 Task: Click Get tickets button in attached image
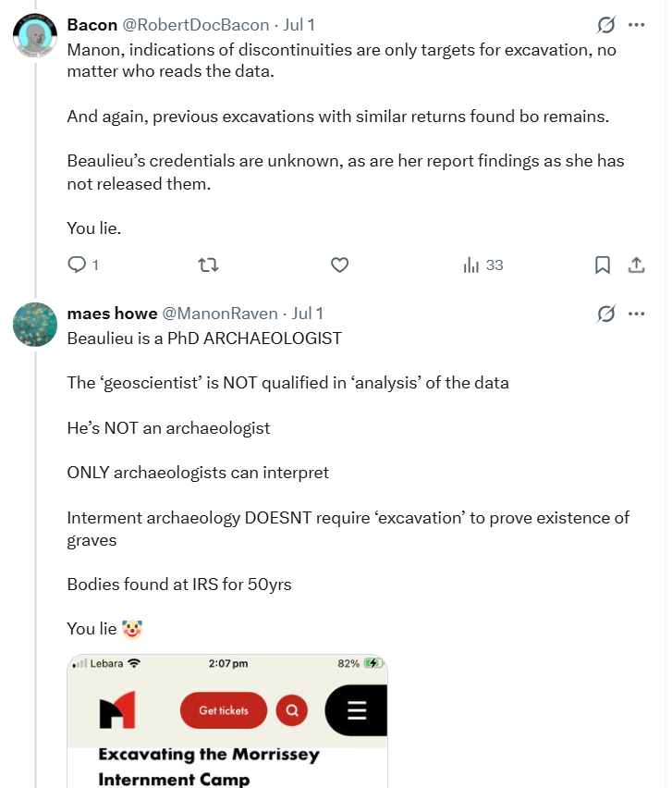point(224,710)
